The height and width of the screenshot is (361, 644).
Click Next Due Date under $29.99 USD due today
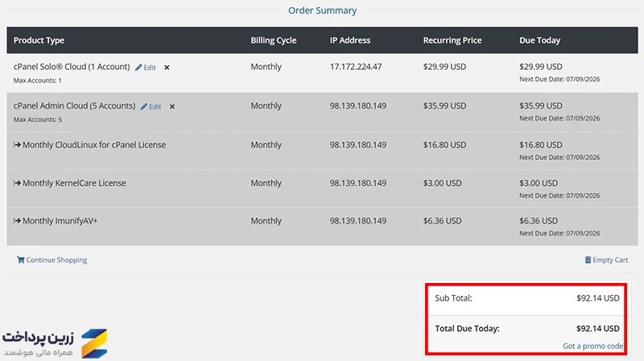[559, 79]
